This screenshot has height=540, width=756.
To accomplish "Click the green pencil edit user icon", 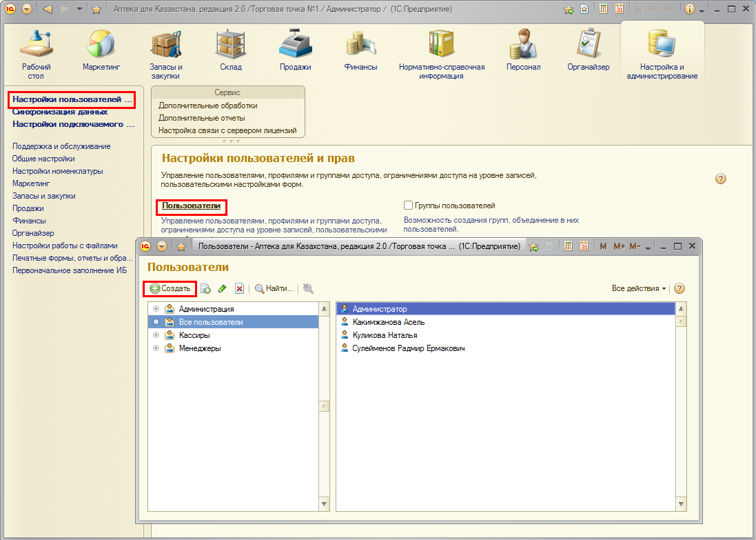I will click(222, 289).
